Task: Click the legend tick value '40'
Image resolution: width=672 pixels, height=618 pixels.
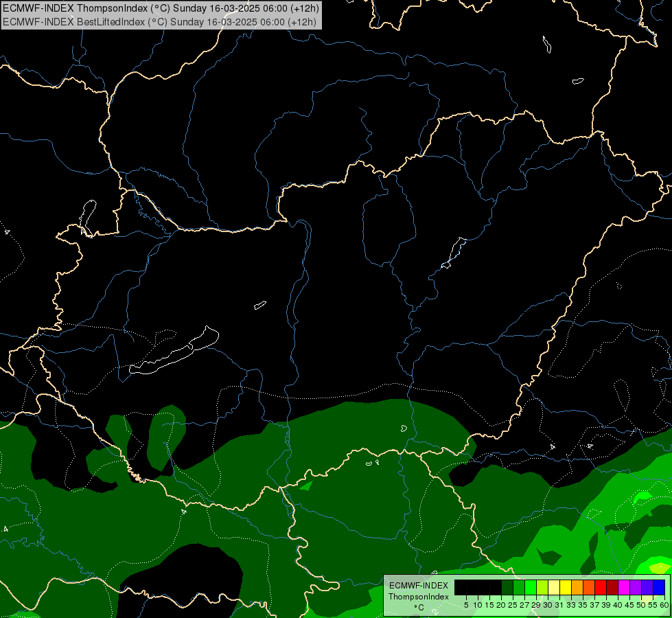Action: pyautogui.click(x=618, y=605)
